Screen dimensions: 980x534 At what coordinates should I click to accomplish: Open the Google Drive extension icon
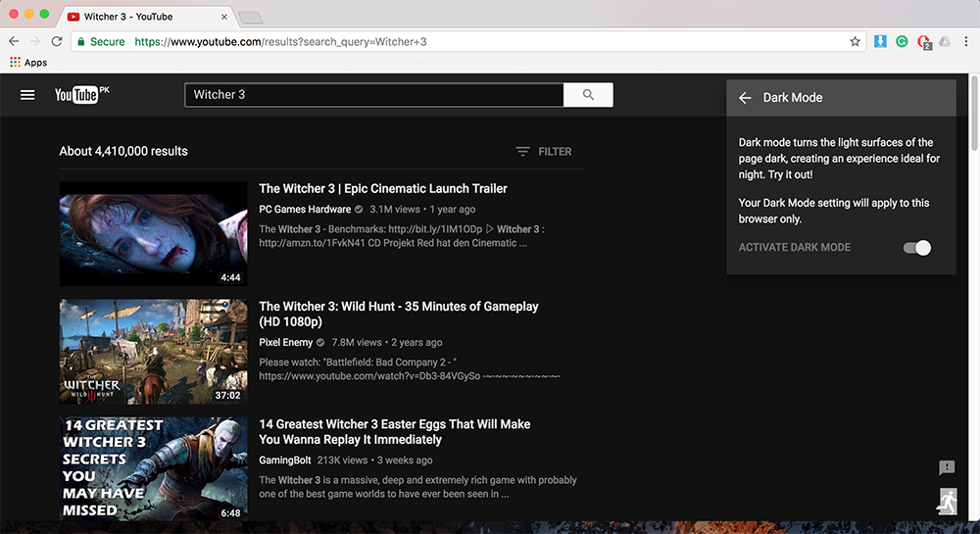pyautogui.click(x=945, y=42)
